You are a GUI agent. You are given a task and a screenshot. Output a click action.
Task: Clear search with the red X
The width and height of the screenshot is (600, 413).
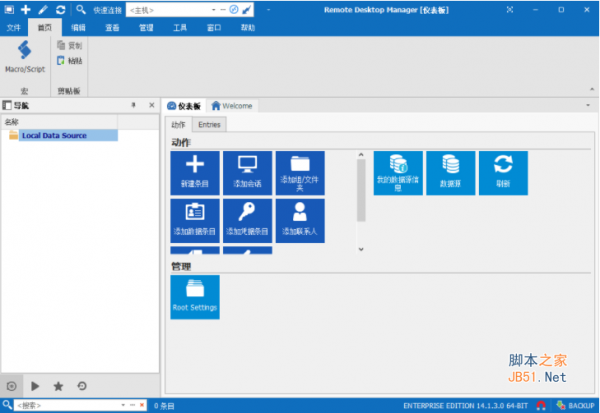(x=142, y=405)
